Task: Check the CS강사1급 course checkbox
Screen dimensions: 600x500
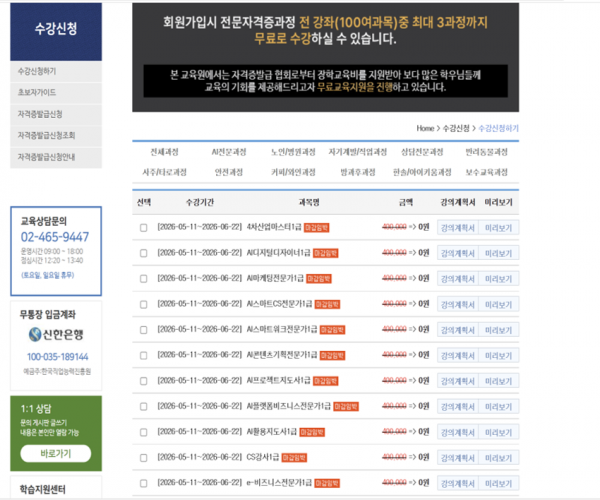Action: point(143,458)
